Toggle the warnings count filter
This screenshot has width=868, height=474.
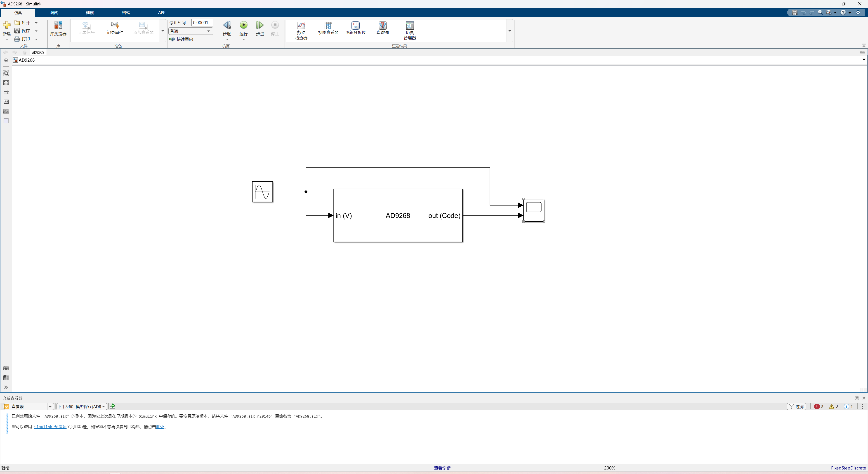coord(834,406)
